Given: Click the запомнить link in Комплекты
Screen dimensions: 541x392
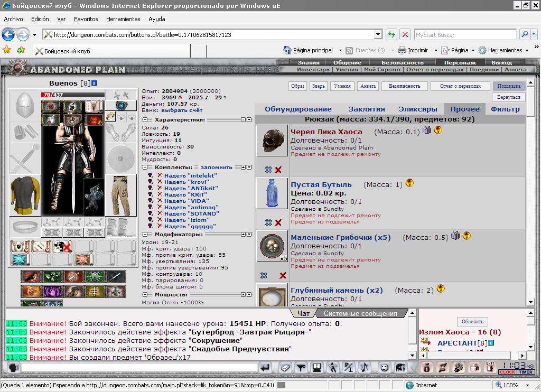Looking at the screenshot, I should pos(216,167).
